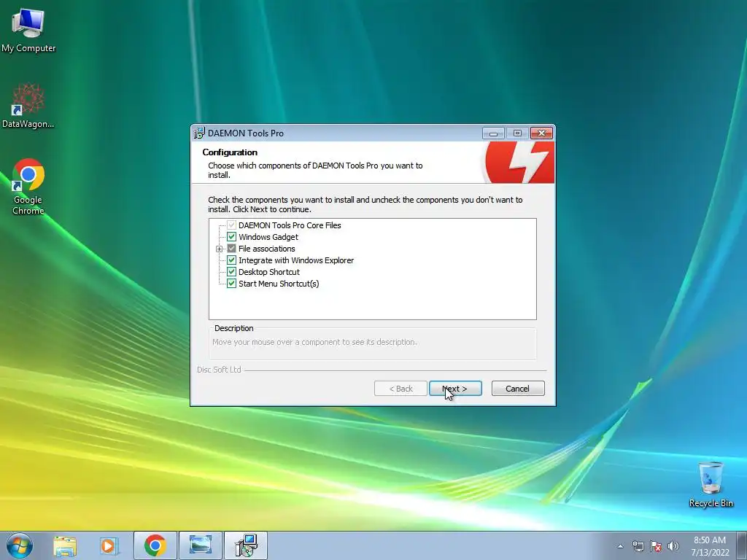Cancel the DAEMON Tools setup
This screenshot has height=560, width=747.
[517, 389]
